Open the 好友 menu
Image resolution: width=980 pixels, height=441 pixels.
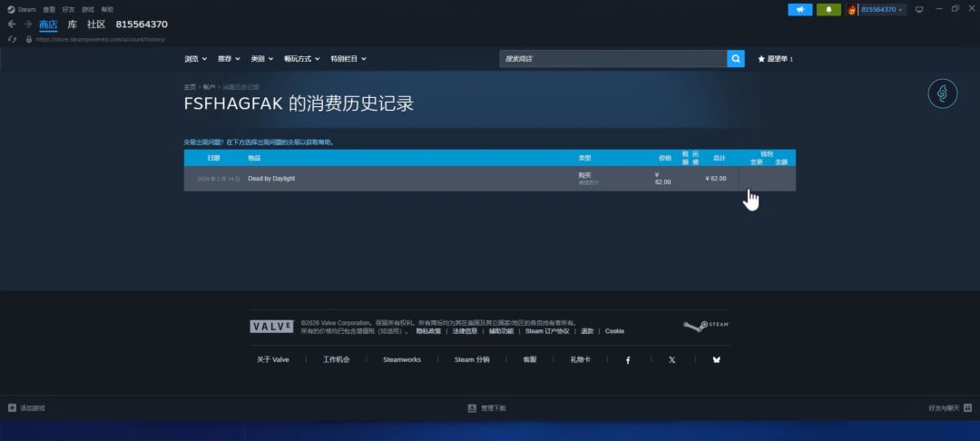coord(68,9)
